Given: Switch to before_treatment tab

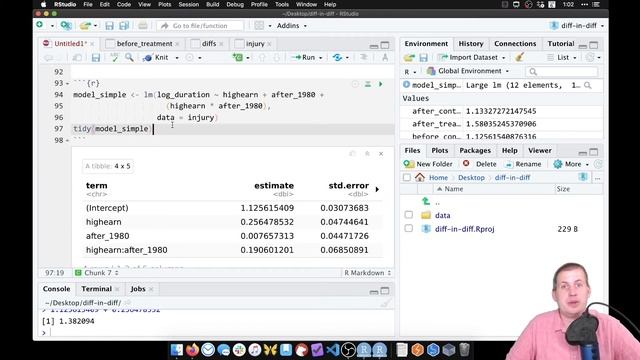Looking at the screenshot, I should (144, 44).
